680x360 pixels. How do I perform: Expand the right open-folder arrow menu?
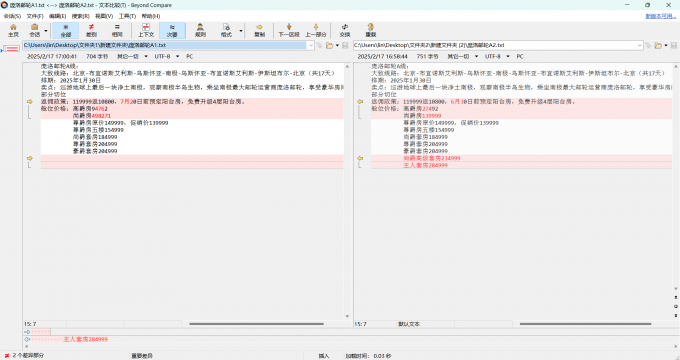click(x=666, y=45)
